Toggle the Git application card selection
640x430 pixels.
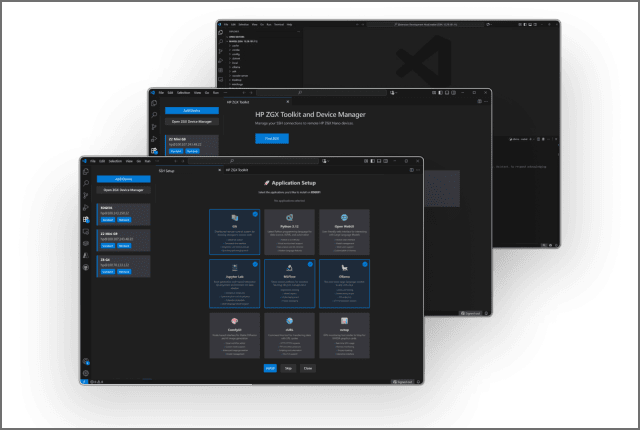tap(234, 231)
